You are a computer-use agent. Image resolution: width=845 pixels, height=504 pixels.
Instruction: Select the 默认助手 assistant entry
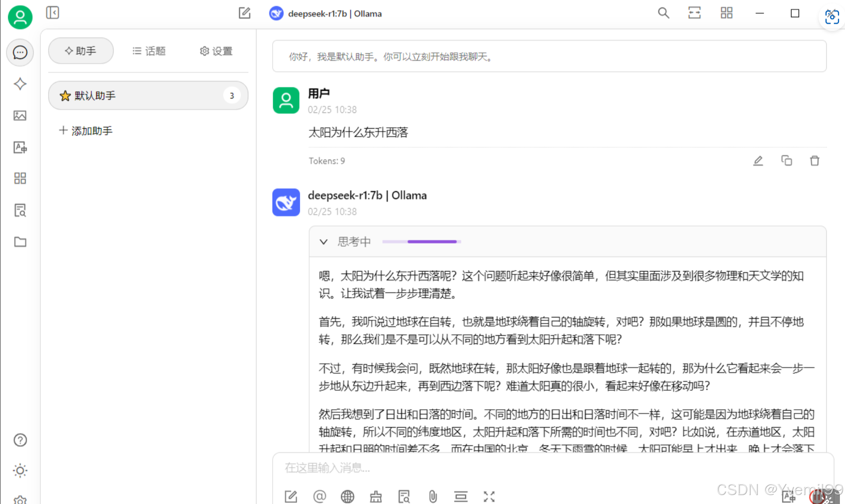click(140, 96)
